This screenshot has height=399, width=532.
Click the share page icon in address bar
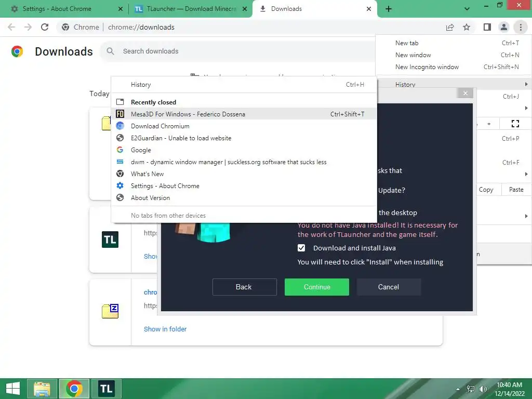tap(450, 27)
